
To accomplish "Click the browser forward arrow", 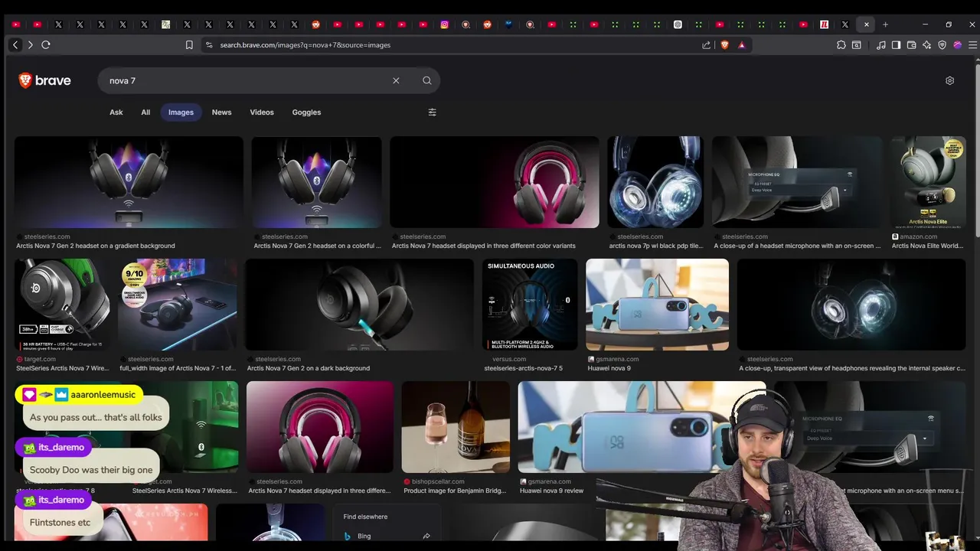I will point(30,45).
